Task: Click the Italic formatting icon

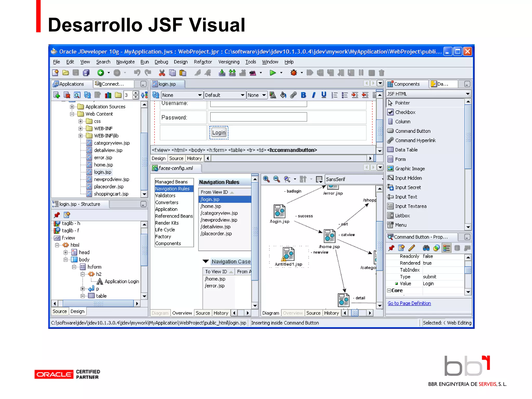Action: 314,95
